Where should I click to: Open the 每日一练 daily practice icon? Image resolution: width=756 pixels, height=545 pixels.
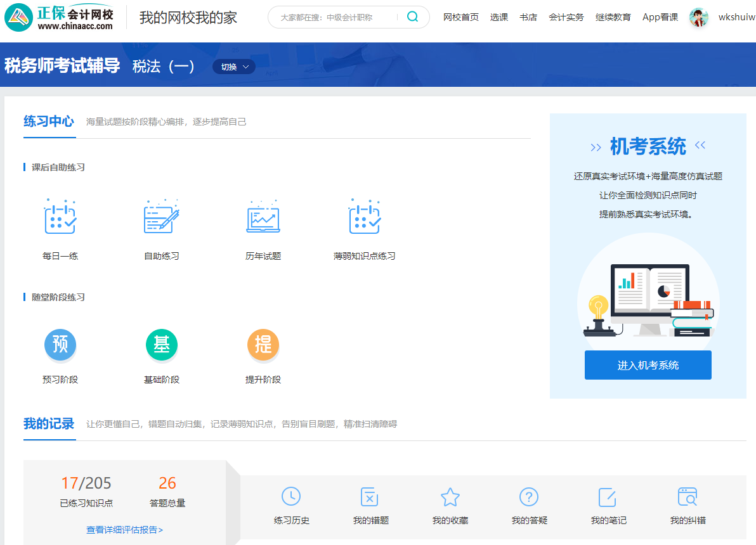60,217
